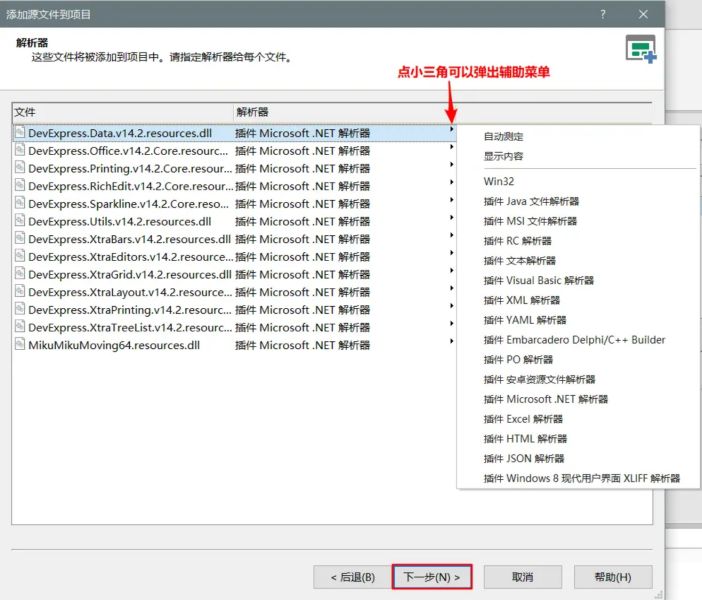Click the file icon beside MikuMikuMoving64.resources.dll
702x600 pixels.
pos(19,345)
